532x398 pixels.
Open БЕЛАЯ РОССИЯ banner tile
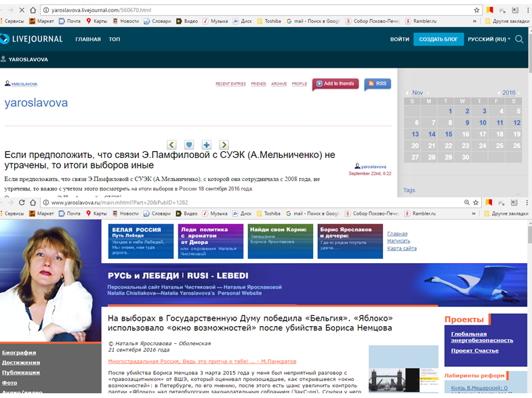click(141, 241)
